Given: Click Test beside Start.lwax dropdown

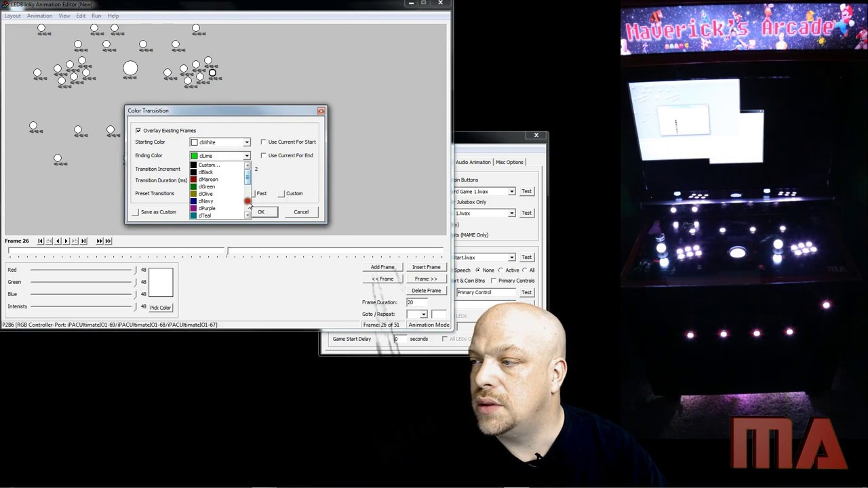Looking at the screenshot, I should [x=526, y=257].
